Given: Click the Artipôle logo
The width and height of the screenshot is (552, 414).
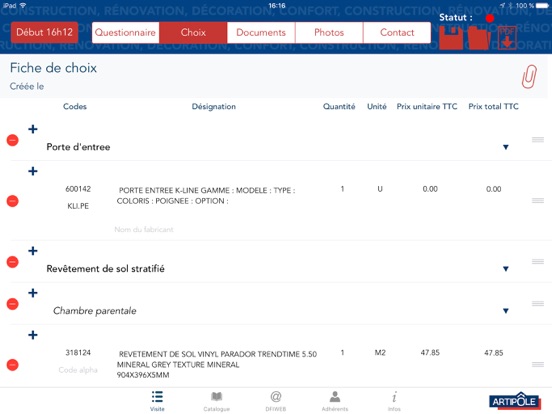Looking at the screenshot, I should pyautogui.click(x=514, y=401).
